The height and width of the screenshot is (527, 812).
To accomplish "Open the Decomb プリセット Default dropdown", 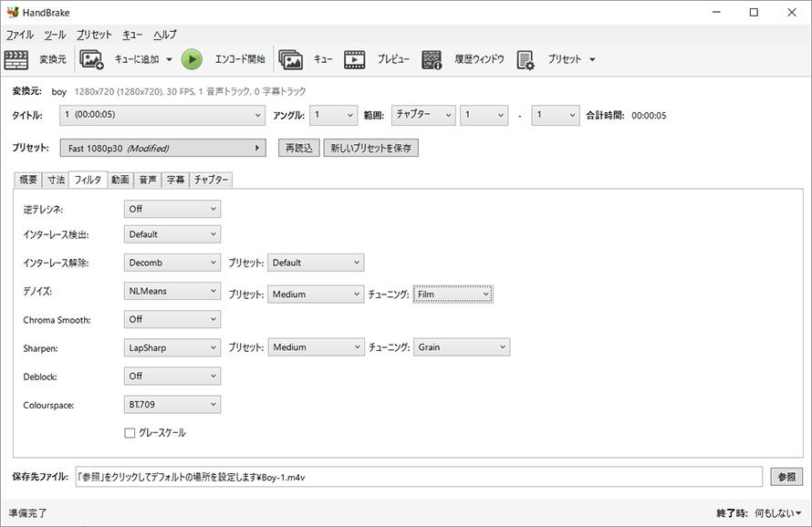I will point(316,263).
